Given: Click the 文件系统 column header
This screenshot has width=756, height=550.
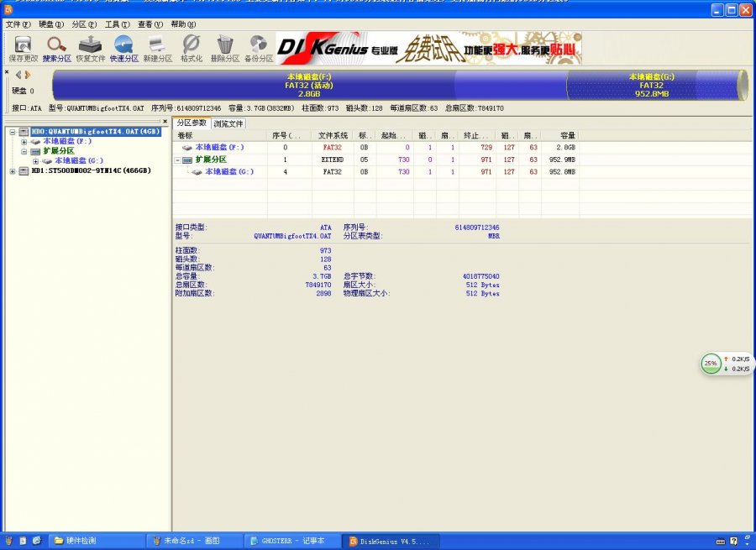Looking at the screenshot, I should pos(333,135).
